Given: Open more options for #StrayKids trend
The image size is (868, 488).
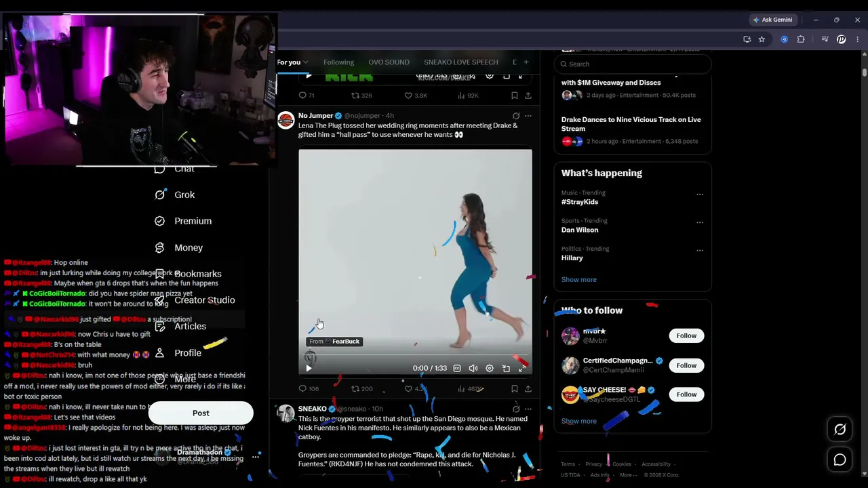Looking at the screenshot, I should [700, 195].
